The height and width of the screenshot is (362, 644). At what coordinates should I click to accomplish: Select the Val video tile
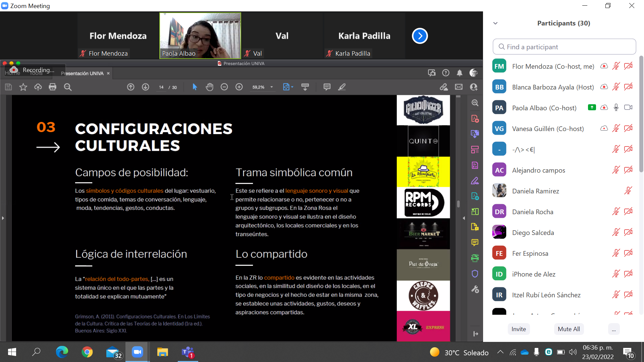[x=282, y=36]
